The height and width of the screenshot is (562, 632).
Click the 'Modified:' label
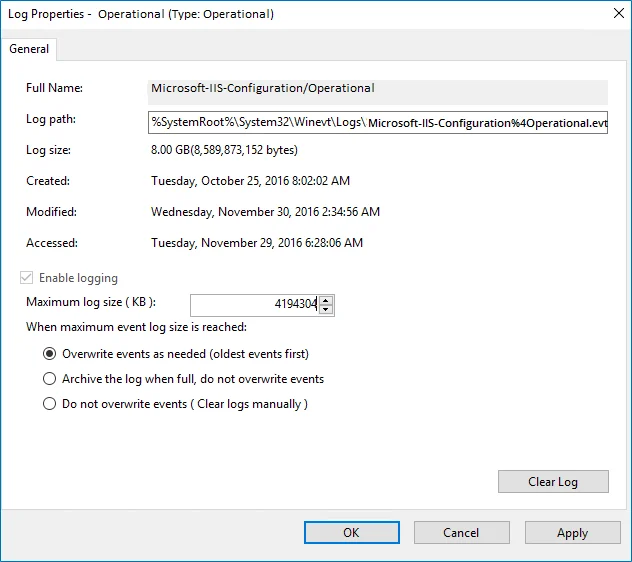51,212
